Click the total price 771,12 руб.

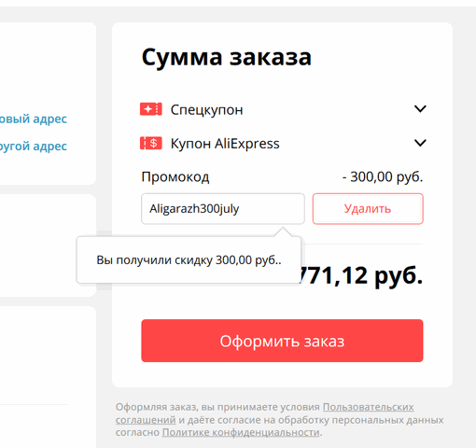click(x=360, y=275)
